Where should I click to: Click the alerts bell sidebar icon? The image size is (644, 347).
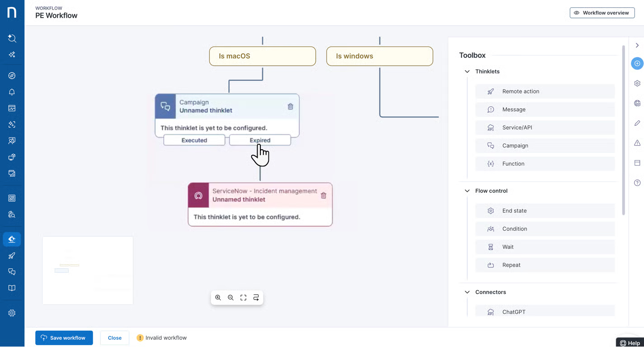[x=12, y=92]
